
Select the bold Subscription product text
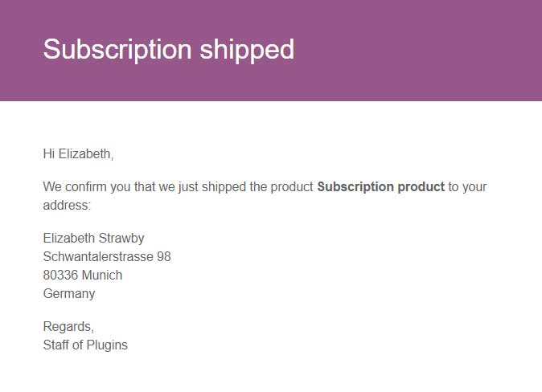(381, 187)
